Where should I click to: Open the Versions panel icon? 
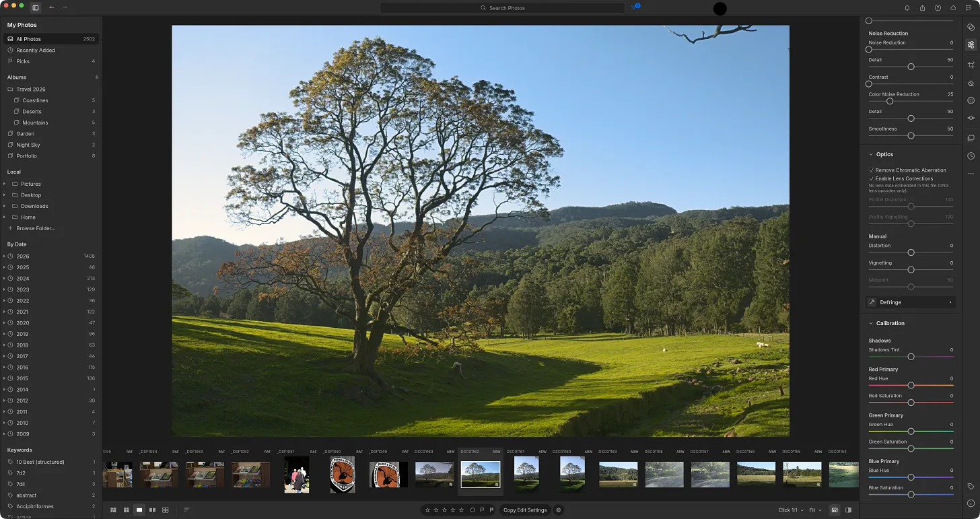(971, 138)
